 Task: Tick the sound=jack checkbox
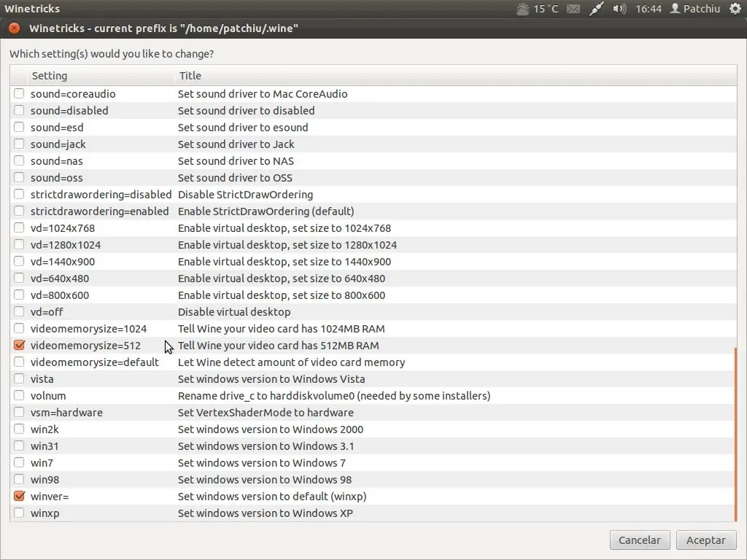pyautogui.click(x=19, y=144)
